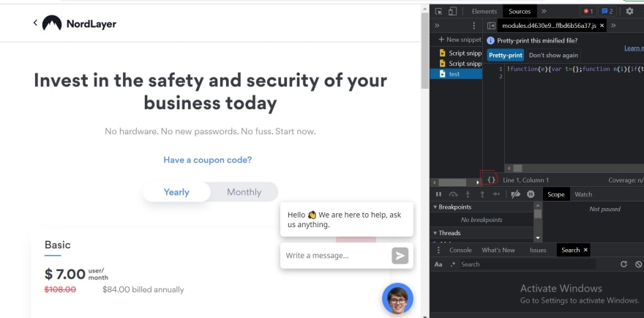Open the Scope tab
Image resolution: width=644 pixels, height=318 pixels.
pos(556,195)
